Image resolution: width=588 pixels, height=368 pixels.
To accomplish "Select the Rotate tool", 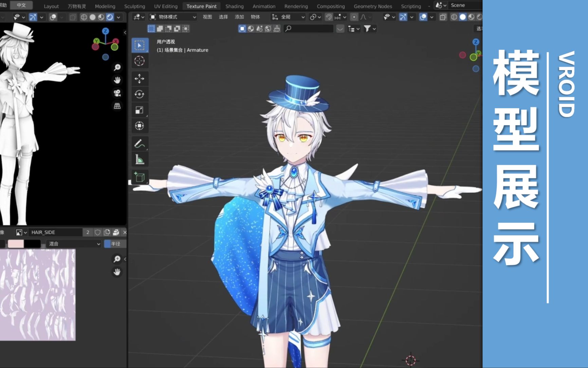I will [x=140, y=94].
